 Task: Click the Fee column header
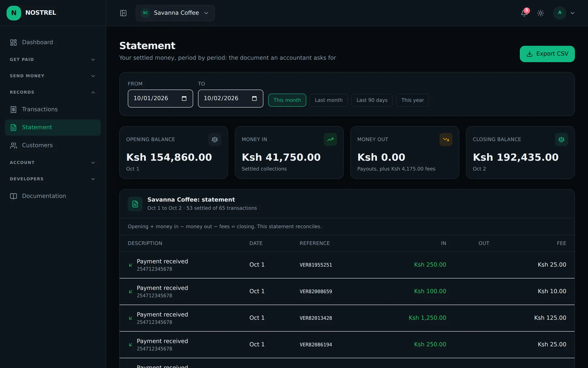(562, 243)
